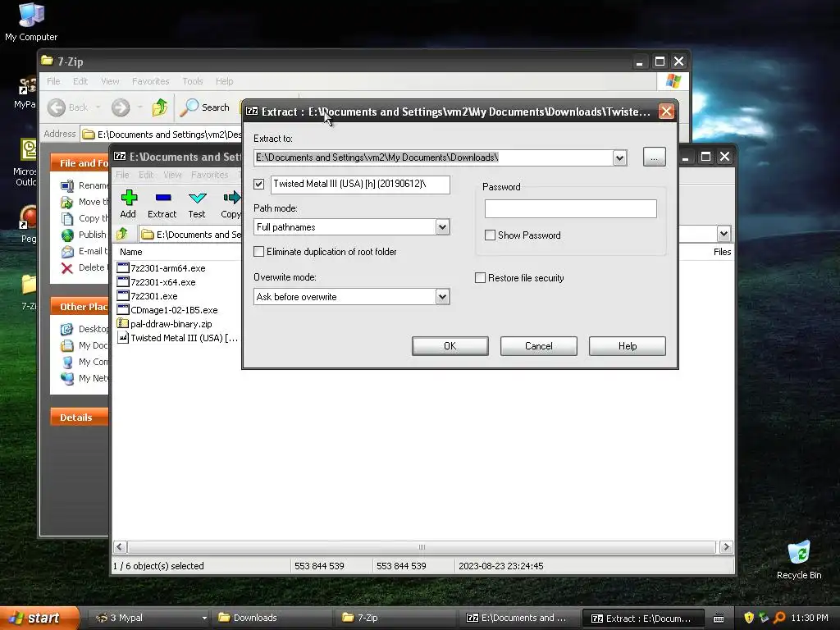Select the pal-ddraw-binary.zip file icon
The image size is (840, 630).
point(123,323)
